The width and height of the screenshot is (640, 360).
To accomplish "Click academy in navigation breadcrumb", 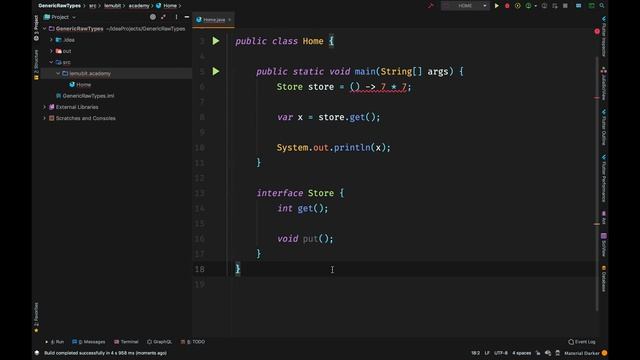I will coord(139,6).
